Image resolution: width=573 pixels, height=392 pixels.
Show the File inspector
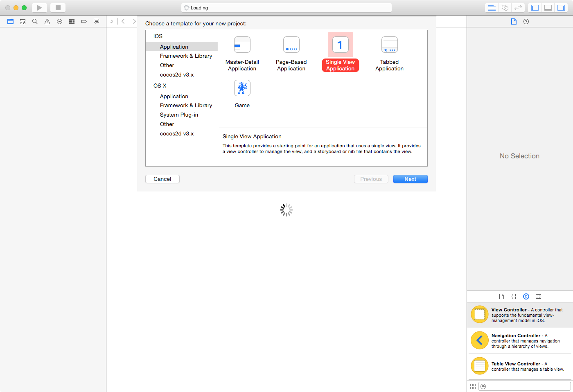(x=514, y=22)
